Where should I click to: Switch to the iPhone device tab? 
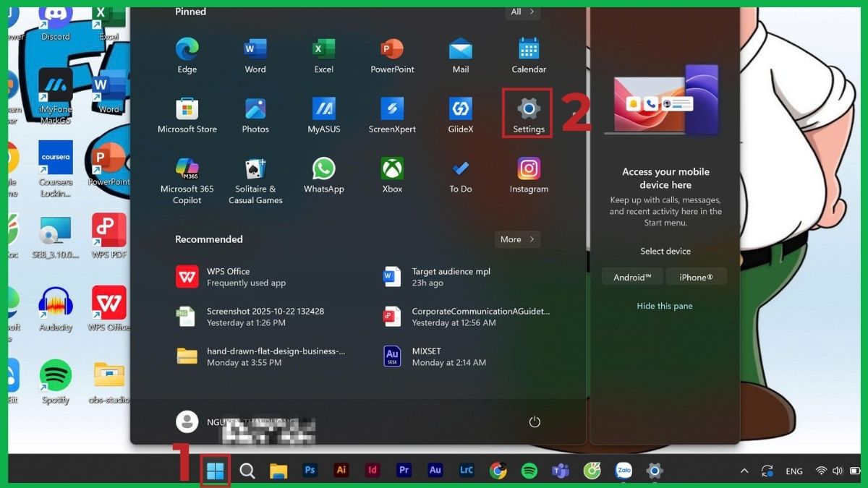tap(696, 276)
